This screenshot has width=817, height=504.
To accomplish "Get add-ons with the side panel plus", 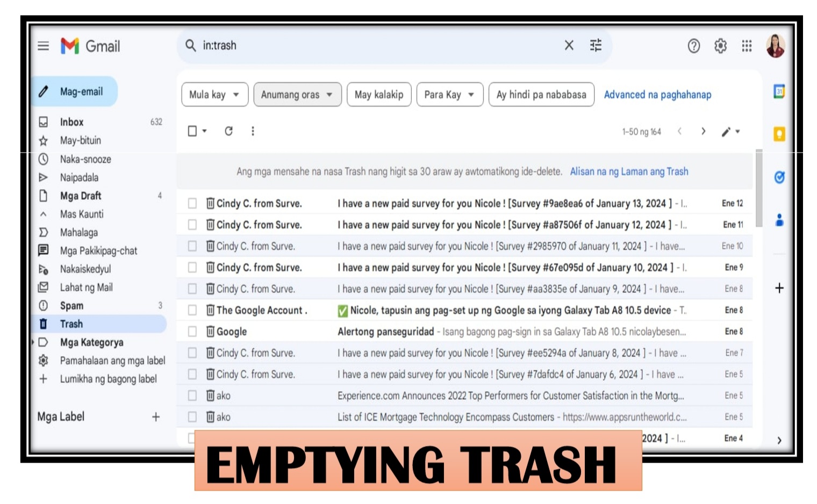I will click(779, 288).
